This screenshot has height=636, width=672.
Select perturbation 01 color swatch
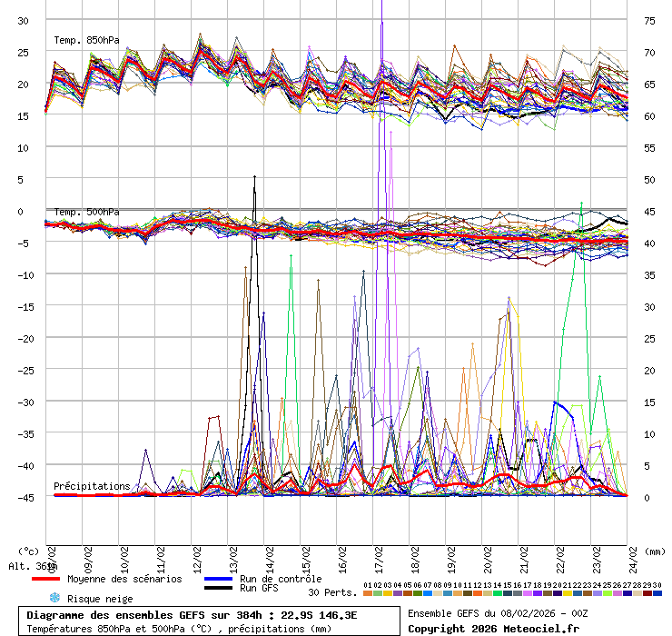pos(368,593)
